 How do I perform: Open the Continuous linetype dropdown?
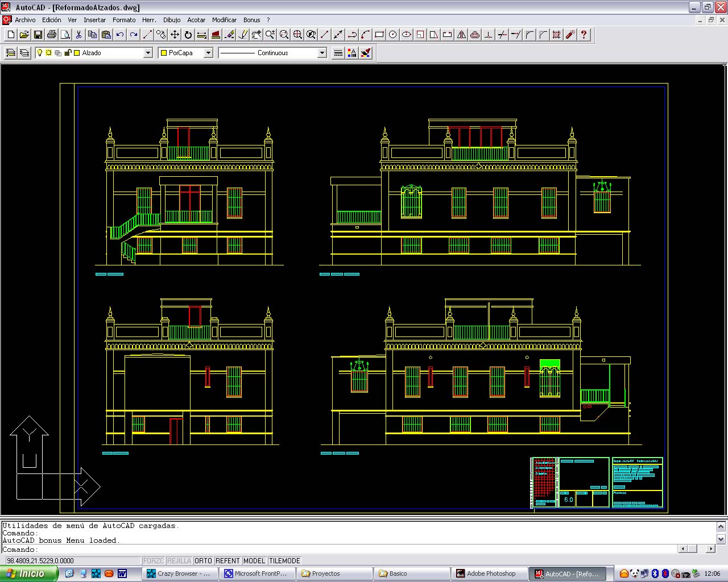[x=322, y=53]
